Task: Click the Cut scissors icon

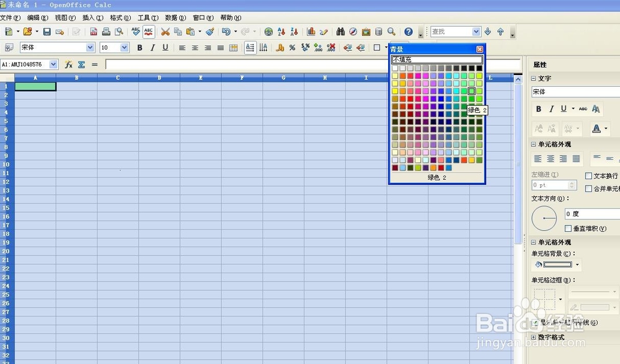Action: 166,32
